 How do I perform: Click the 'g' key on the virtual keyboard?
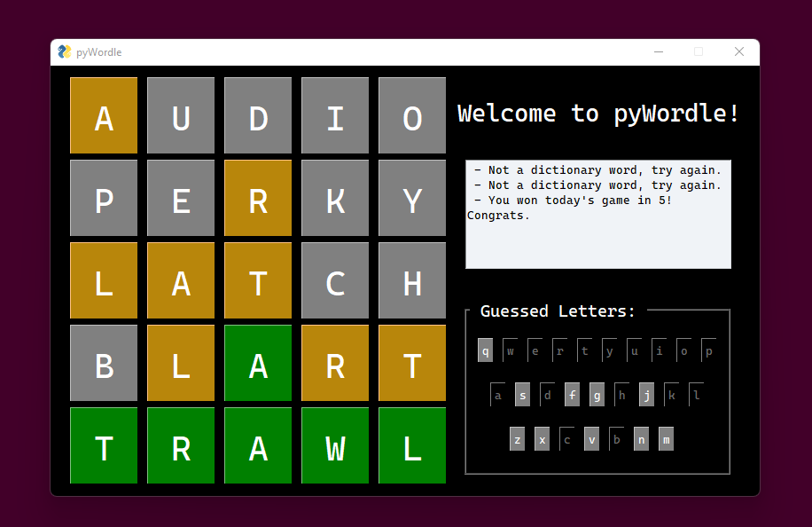pyautogui.click(x=597, y=395)
